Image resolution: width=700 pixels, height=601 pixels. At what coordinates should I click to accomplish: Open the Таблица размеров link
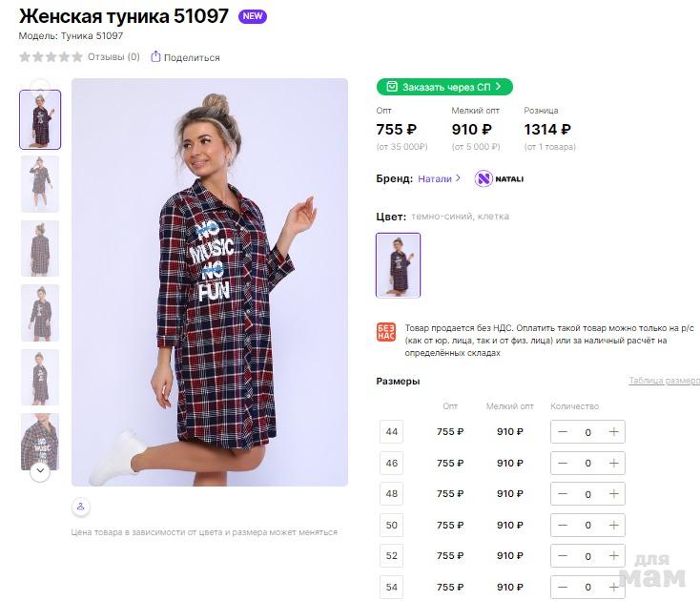tap(664, 381)
